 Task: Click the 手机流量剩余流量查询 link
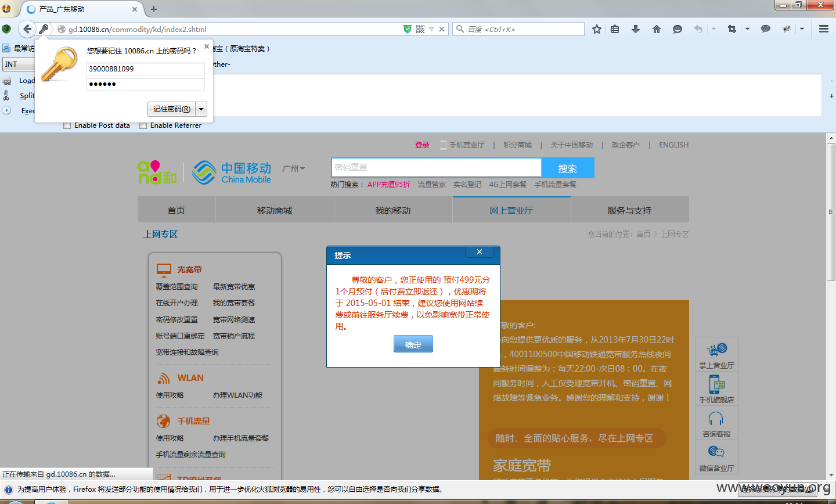coord(190,455)
